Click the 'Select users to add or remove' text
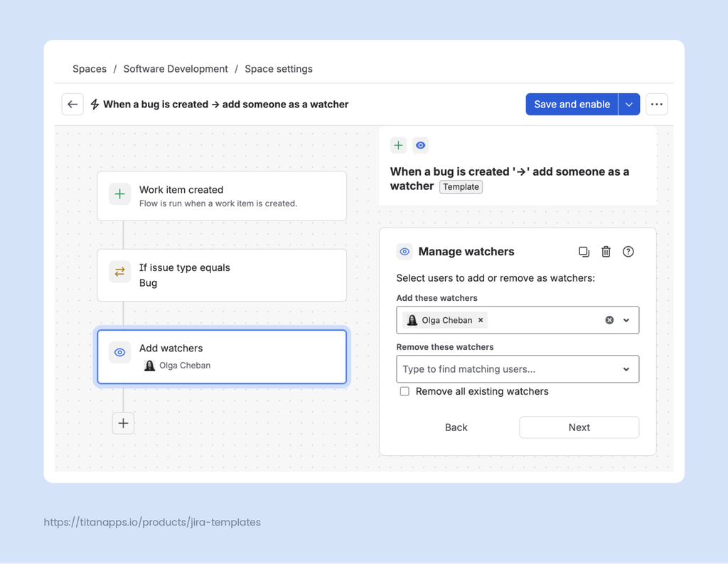728x564 pixels. tap(496, 278)
